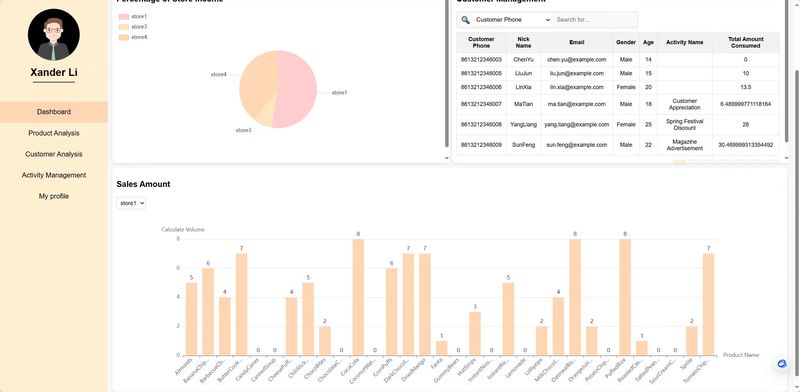Click the lin.xia@example.com email cell

pyautogui.click(x=577, y=87)
